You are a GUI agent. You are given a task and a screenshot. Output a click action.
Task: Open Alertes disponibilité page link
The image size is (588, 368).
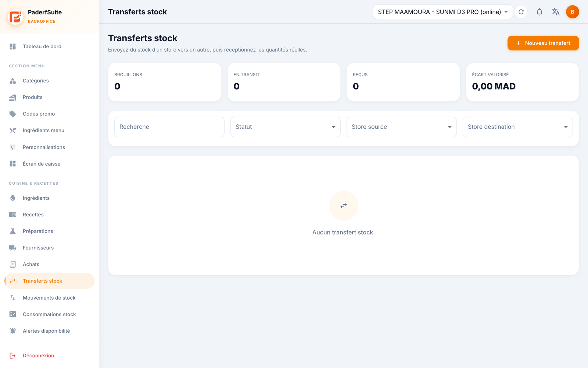tap(50, 331)
